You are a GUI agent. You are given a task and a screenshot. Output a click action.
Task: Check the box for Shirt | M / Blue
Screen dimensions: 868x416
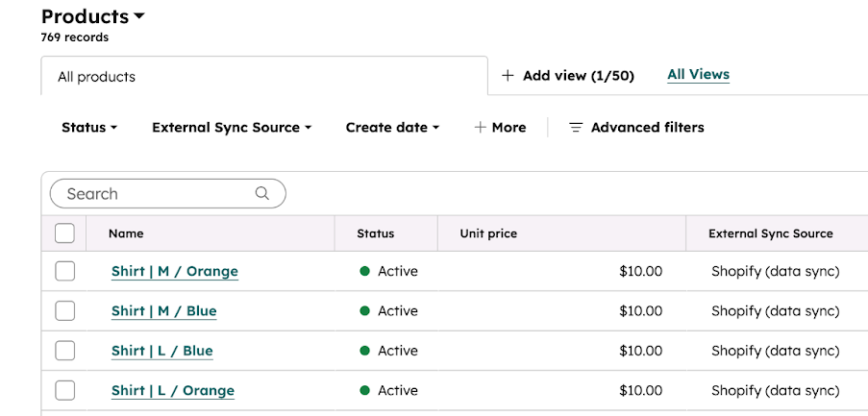(64, 311)
